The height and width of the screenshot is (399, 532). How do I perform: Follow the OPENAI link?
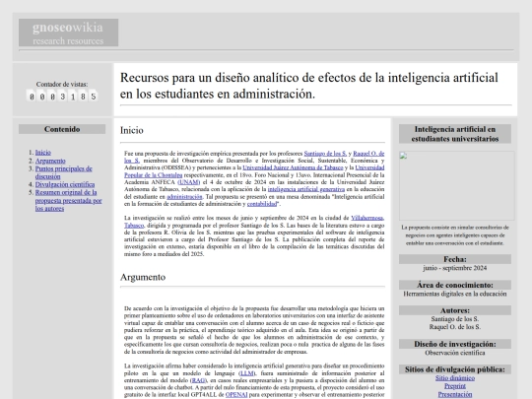point(236,395)
